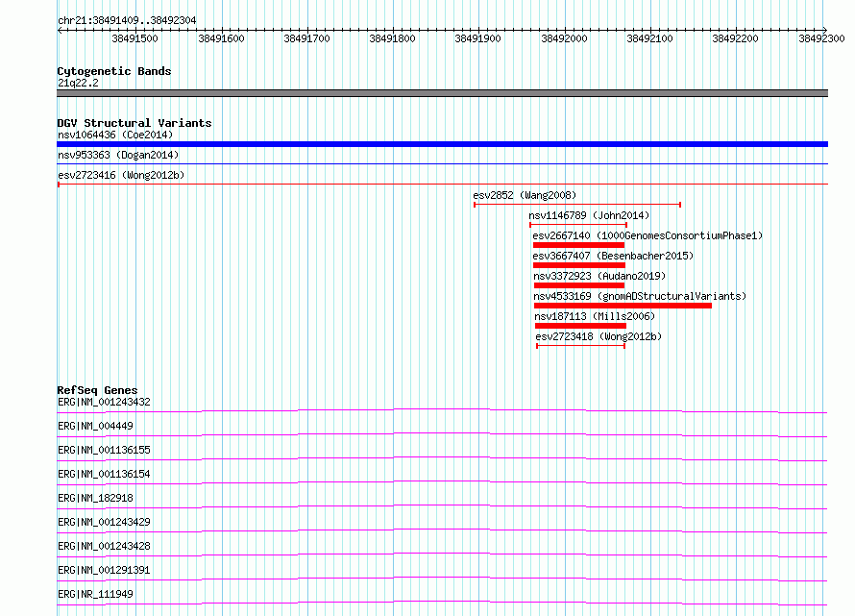
Task: Click ruler position 38492100
Action: [649, 38]
